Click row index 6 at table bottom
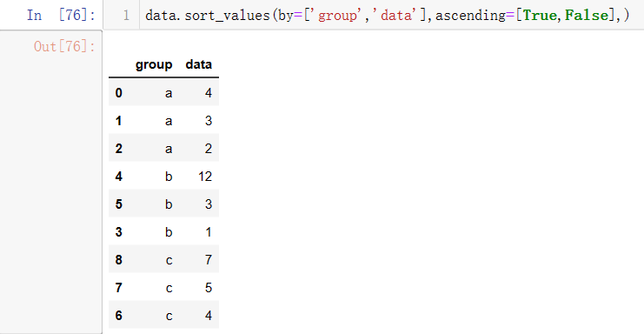The width and height of the screenshot is (644, 334). tap(119, 315)
